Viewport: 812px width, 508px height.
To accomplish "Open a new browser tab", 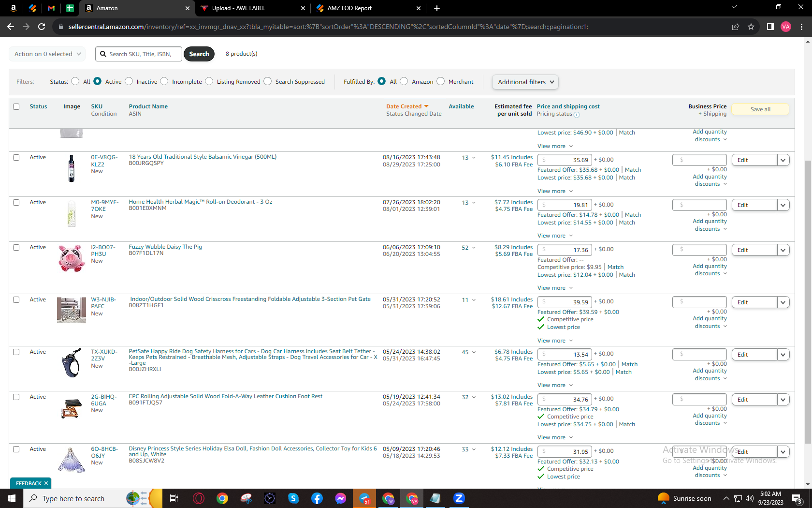I will [x=437, y=8].
